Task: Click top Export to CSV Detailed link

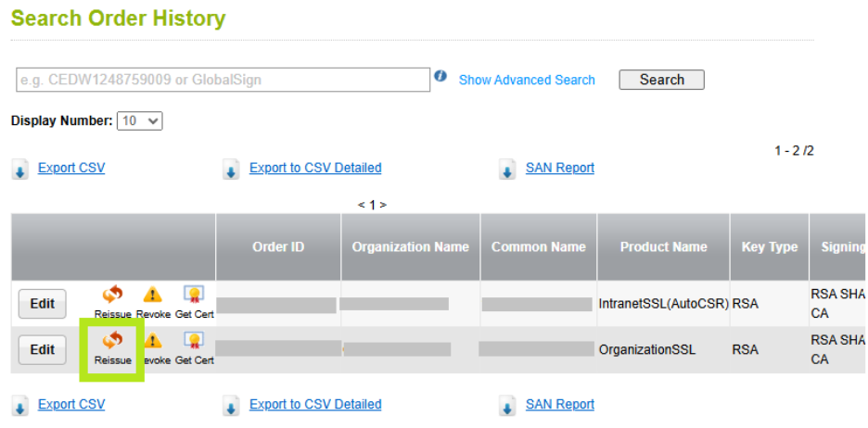Action: (x=315, y=168)
